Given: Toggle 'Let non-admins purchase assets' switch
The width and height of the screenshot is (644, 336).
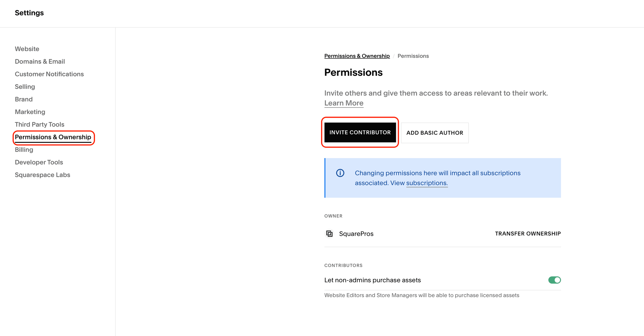Looking at the screenshot, I should [x=554, y=280].
